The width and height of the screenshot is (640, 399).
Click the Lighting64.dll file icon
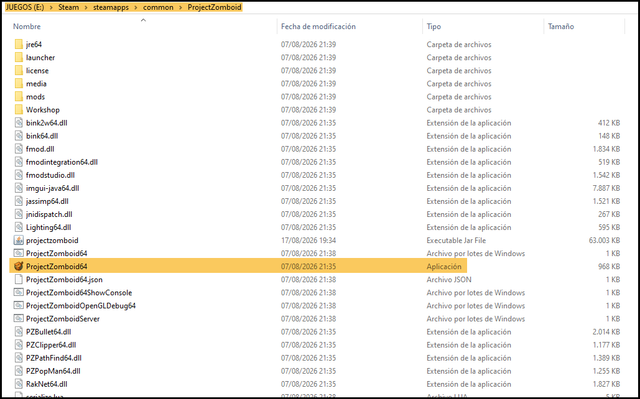[19, 227]
